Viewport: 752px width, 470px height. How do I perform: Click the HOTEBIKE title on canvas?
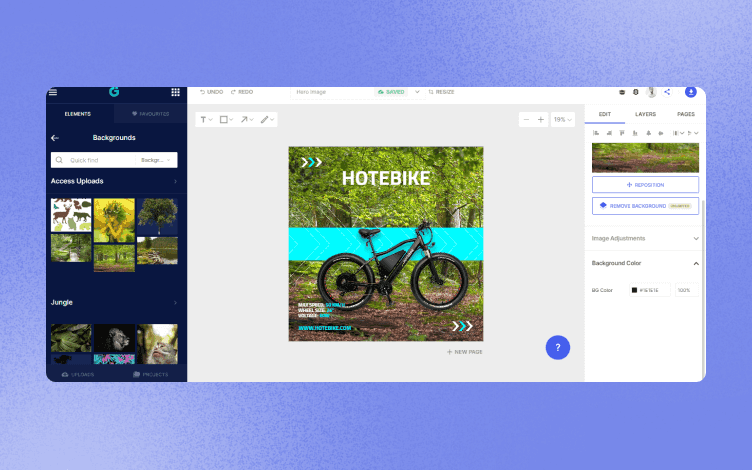coord(386,178)
